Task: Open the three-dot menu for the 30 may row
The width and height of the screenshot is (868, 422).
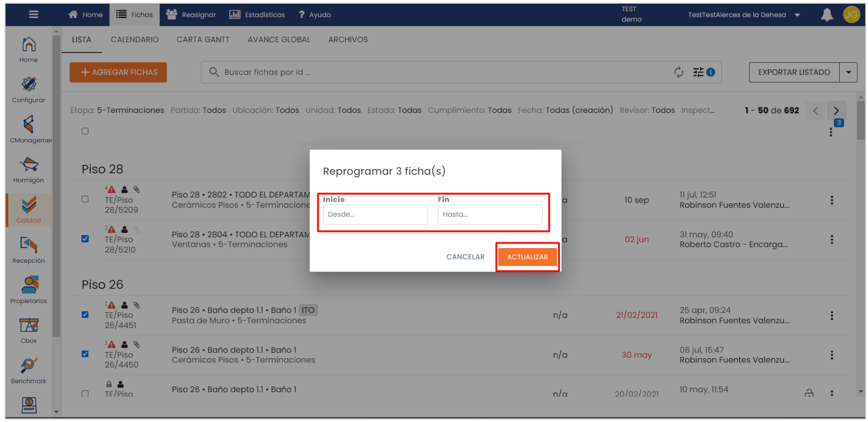Action: point(832,355)
